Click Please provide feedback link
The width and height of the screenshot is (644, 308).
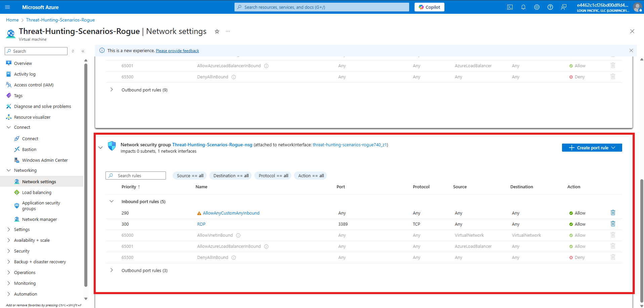click(177, 51)
